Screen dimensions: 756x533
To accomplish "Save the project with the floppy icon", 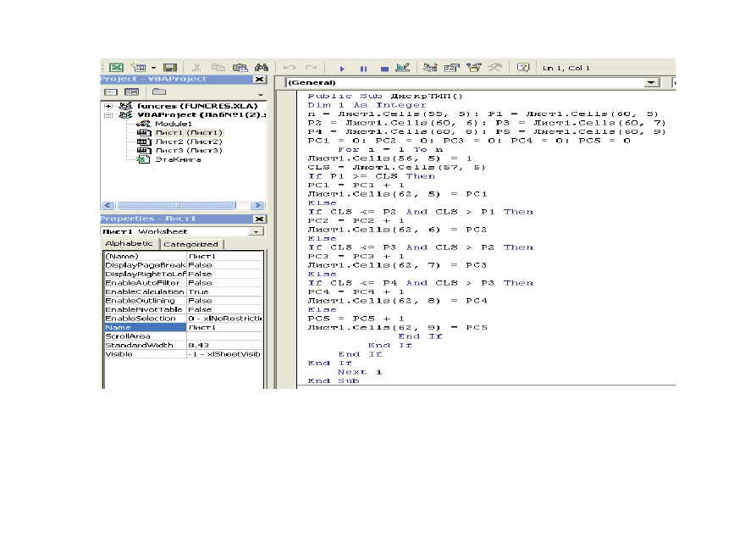I will (x=169, y=68).
